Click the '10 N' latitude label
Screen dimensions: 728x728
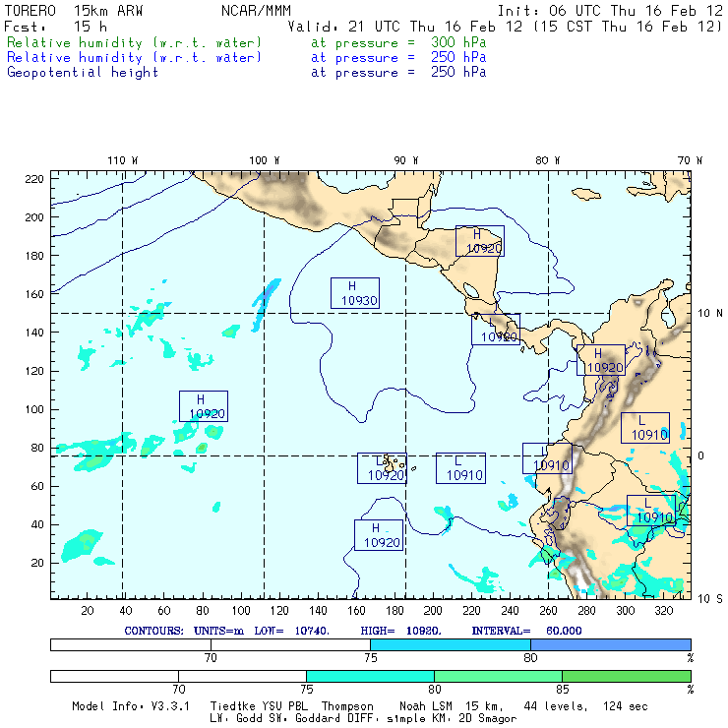click(710, 314)
